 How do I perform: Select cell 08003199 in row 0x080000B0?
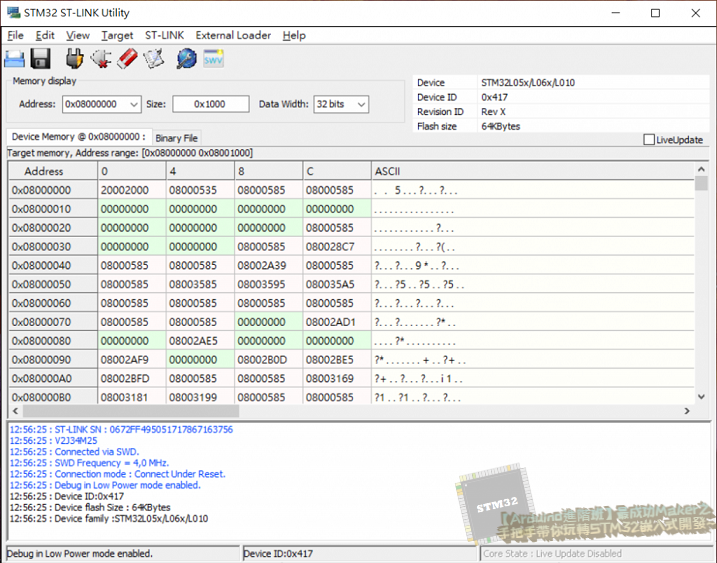[x=200, y=397]
